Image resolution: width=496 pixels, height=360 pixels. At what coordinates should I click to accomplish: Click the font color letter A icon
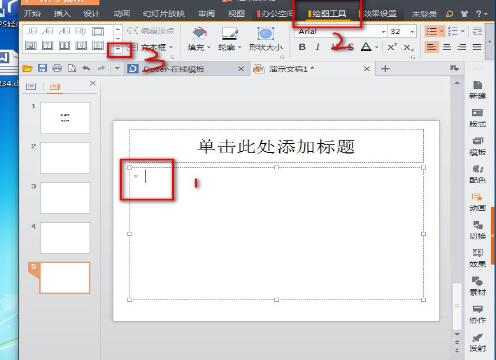pyautogui.click(x=366, y=47)
